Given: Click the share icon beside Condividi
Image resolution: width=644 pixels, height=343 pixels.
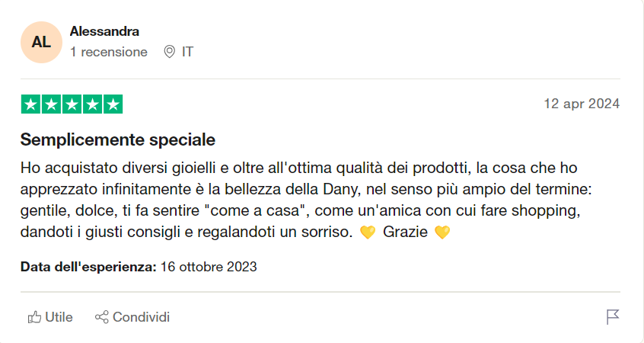Looking at the screenshot, I should 102,317.
